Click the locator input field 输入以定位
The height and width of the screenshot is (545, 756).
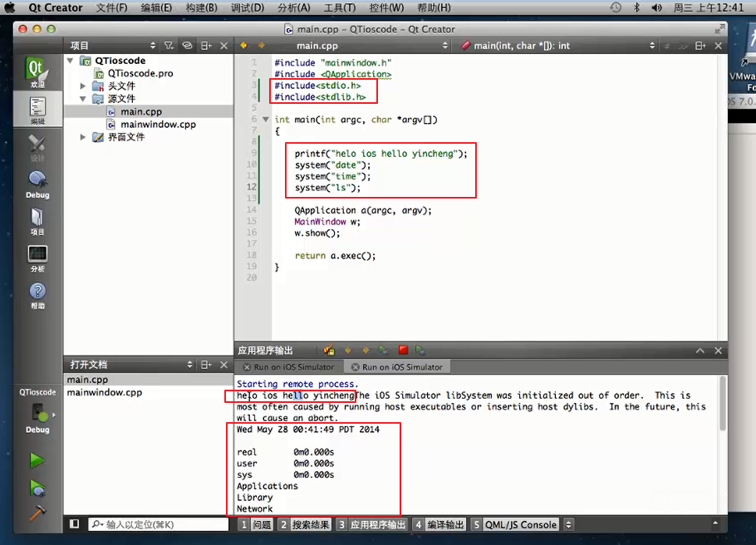tap(158, 524)
